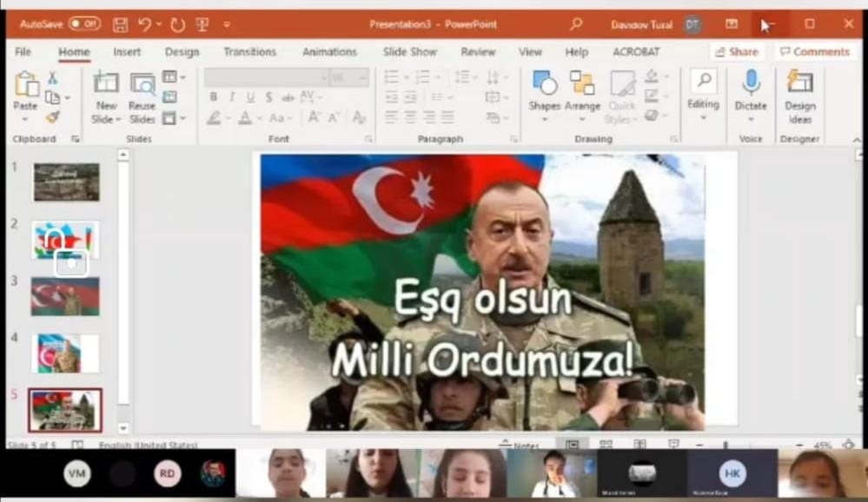
Task: Open the Editing find magnifier icon
Action: [704, 81]
